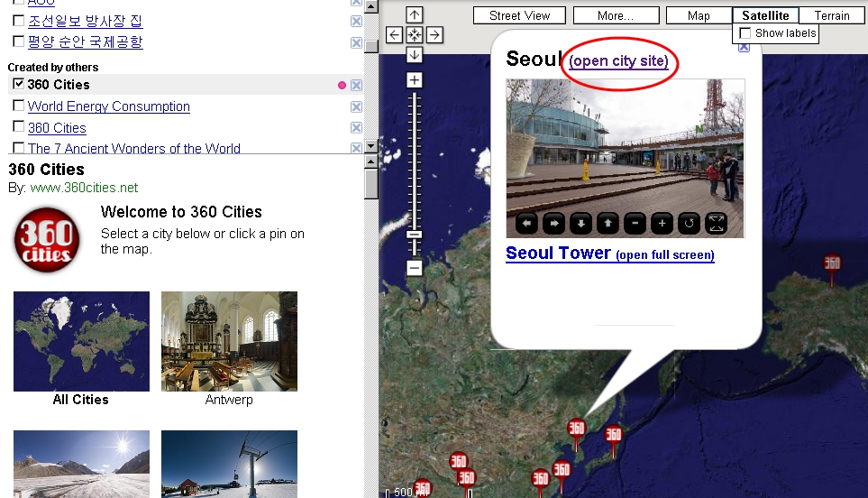This screenshot has width=868, height=498.
Task: Click the lower content panel scrollbar thumb
Action: pyautogui.click(x=370, y=184)
